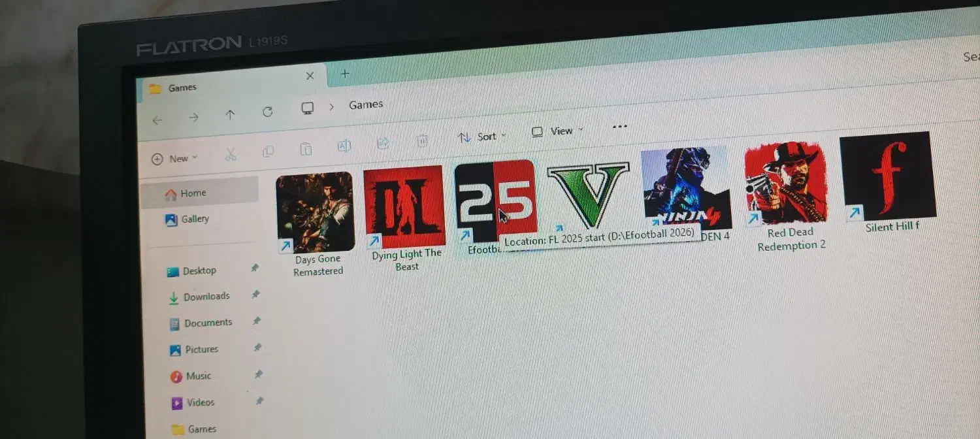Open Music in the sidebar
Viewport: 980px width, 439px height.
[x=191, y=376]
